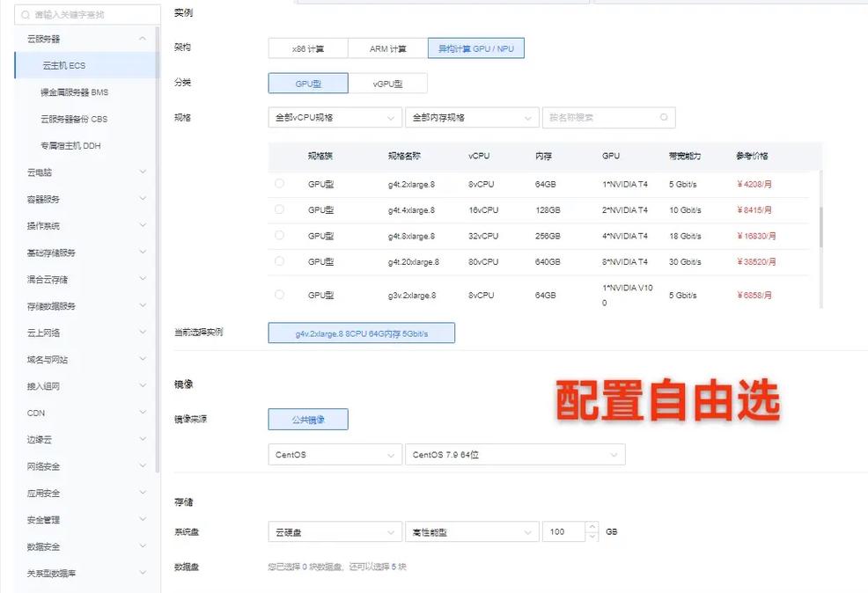Click the spec table vertical scrollbar
This screenshot has width=868, height=593.
click(x=820, y=227)
